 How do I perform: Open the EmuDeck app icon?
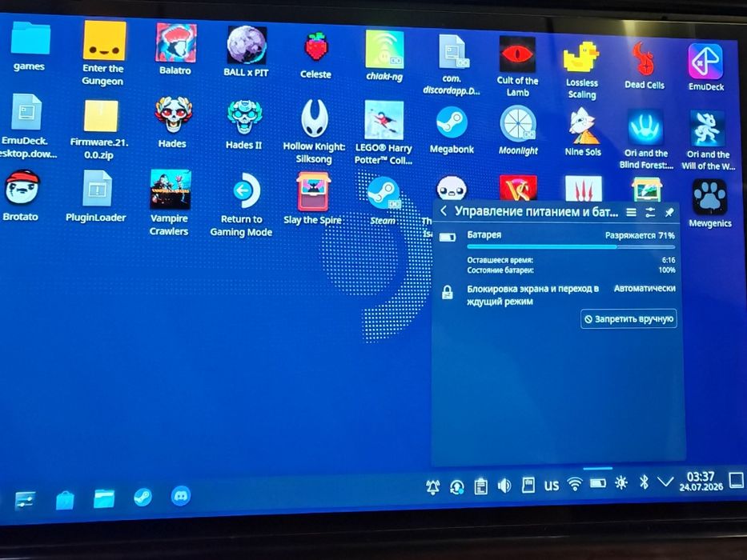point(705,62)
